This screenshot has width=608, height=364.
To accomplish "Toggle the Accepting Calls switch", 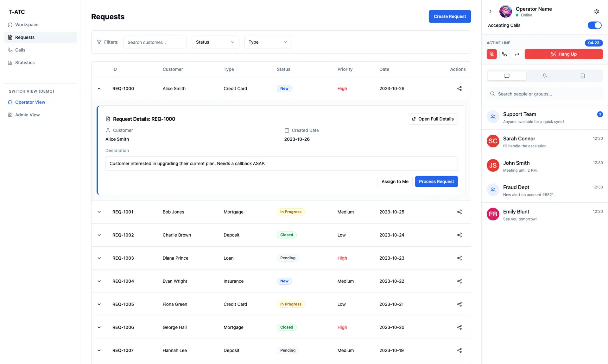I will [594, 25].
